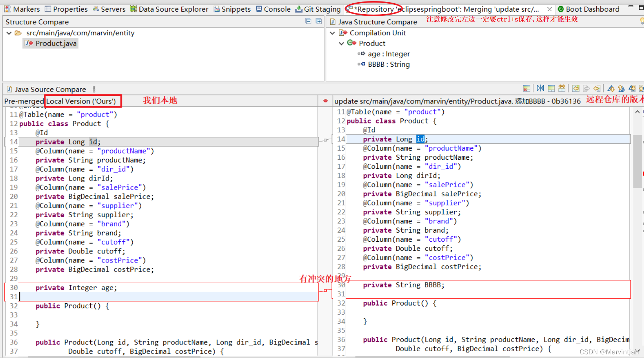This screenshot has width=644, height=358.
Task: Collapse the Compilation Unit node
Action: point(332,33)
